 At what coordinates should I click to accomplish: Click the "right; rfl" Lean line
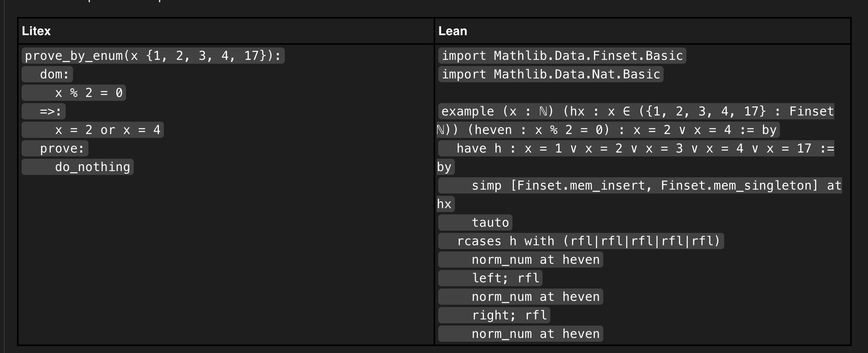point(494,315)
